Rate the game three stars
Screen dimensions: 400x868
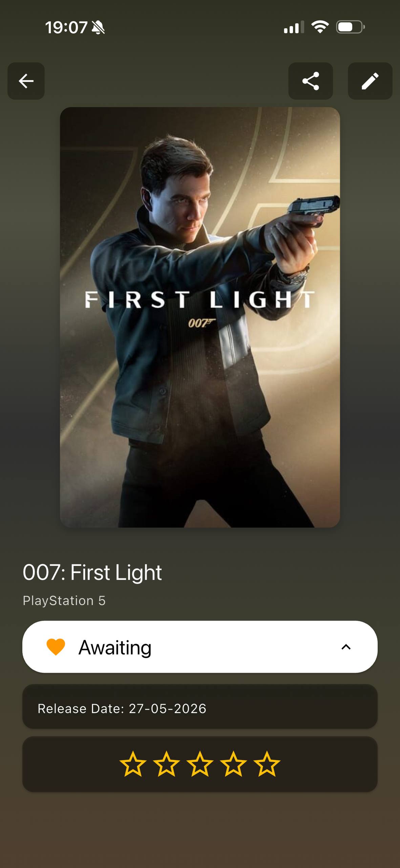(x=200, y=764)
